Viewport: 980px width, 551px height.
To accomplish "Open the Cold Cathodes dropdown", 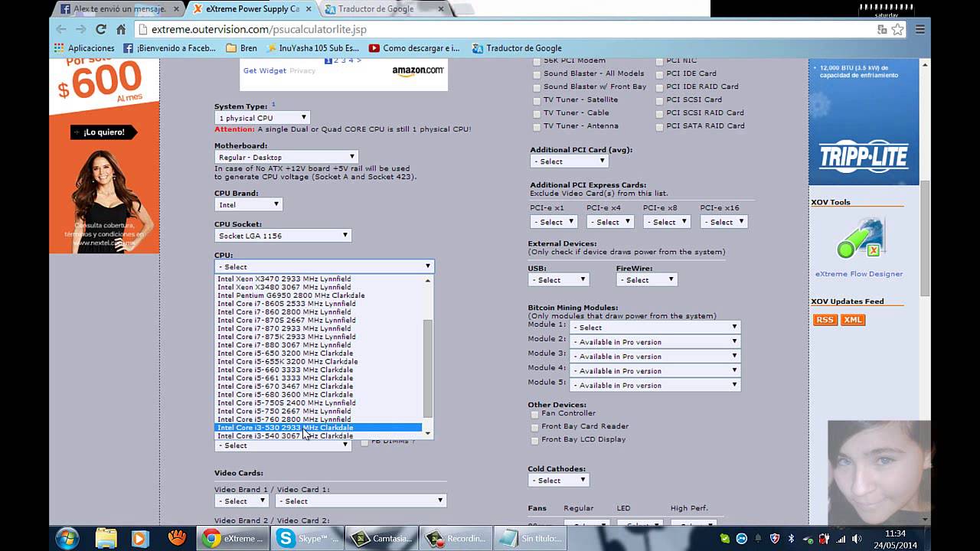I will pos(558,481).
